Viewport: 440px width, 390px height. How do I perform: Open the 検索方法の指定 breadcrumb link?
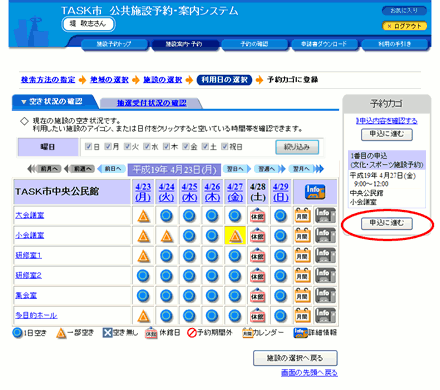click(48, 80)
